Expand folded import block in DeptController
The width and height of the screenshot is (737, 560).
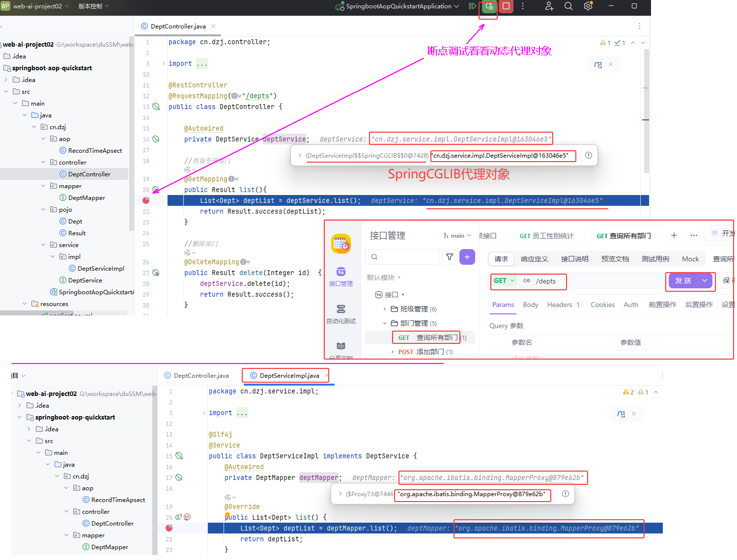pyautogui.click(x=164, y=64)
